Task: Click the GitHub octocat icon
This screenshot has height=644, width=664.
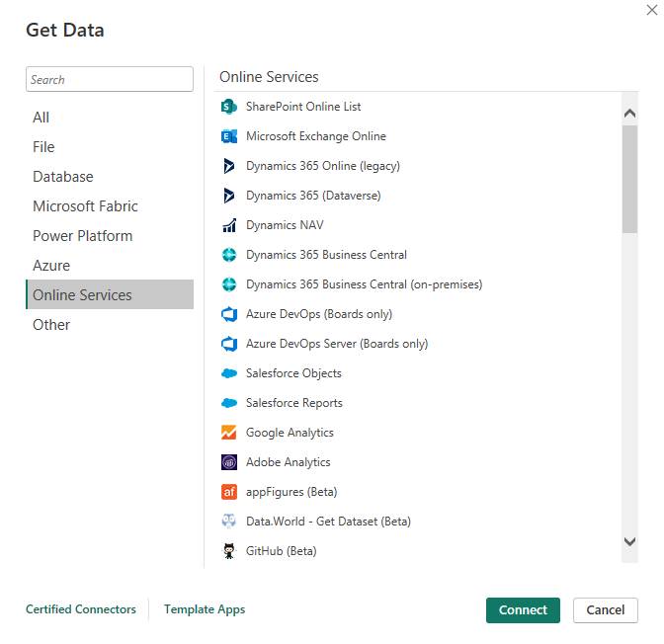Action: [x=229, y=551]
